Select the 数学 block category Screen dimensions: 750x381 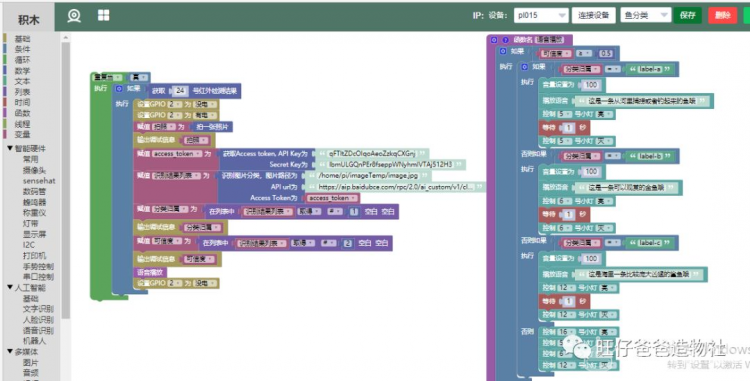pyautogui.click(x=22, y=71)
